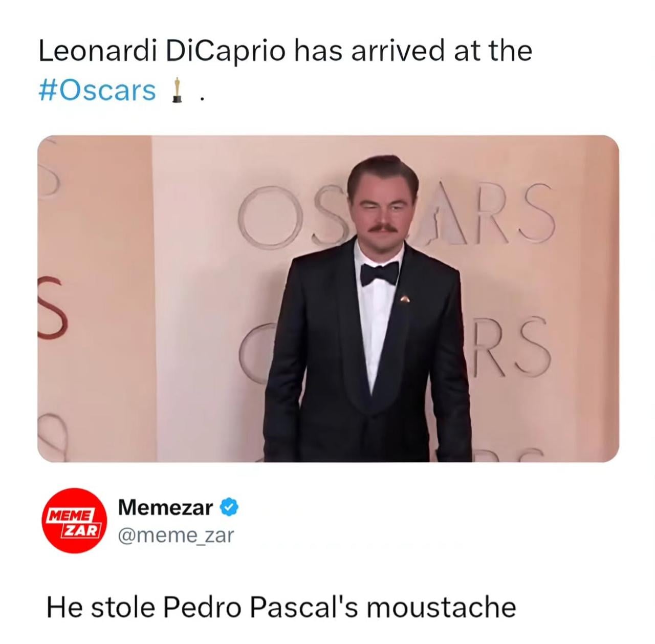This screenshot has height=644, width=655.
Task: Click the Oscar trophy emoji in the tweet
Action: [178, 90]
